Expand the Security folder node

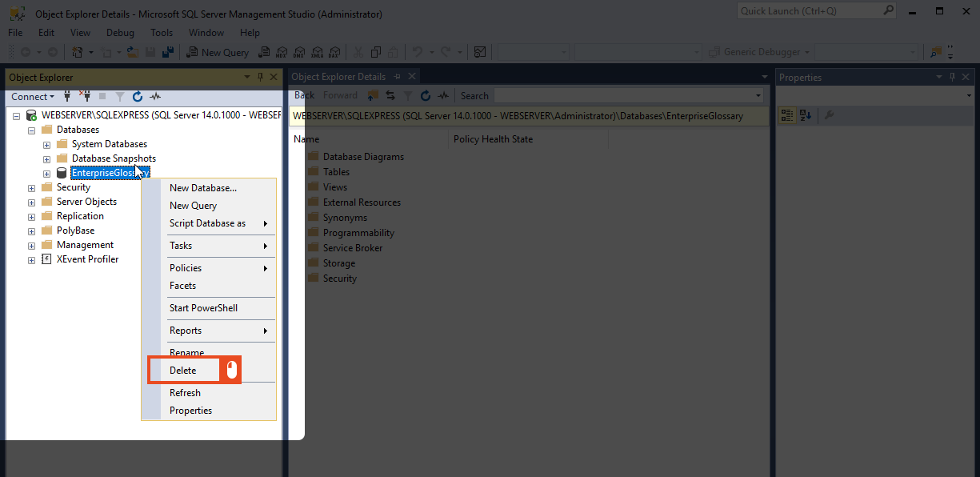32,187
